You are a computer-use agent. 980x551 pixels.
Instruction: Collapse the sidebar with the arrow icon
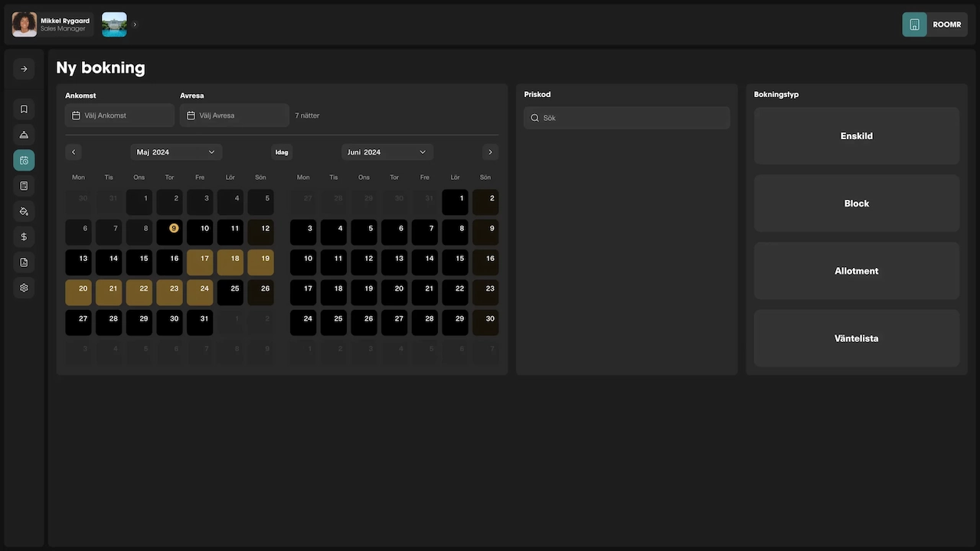point(24,69)
